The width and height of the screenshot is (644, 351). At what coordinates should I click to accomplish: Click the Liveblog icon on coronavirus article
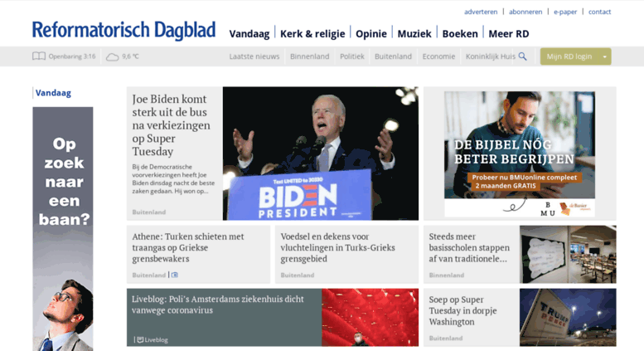(140, 339)
